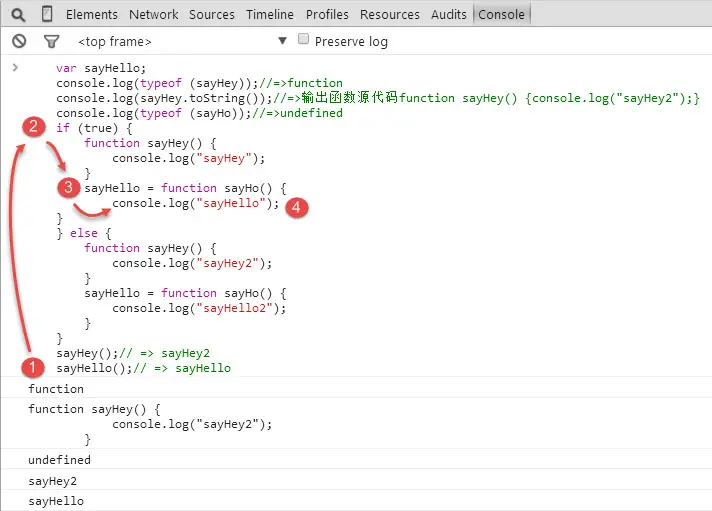Open the Timeline tab
Image resolution: width=712 pixels, height=511 pixels.
[x=270, y=15]
